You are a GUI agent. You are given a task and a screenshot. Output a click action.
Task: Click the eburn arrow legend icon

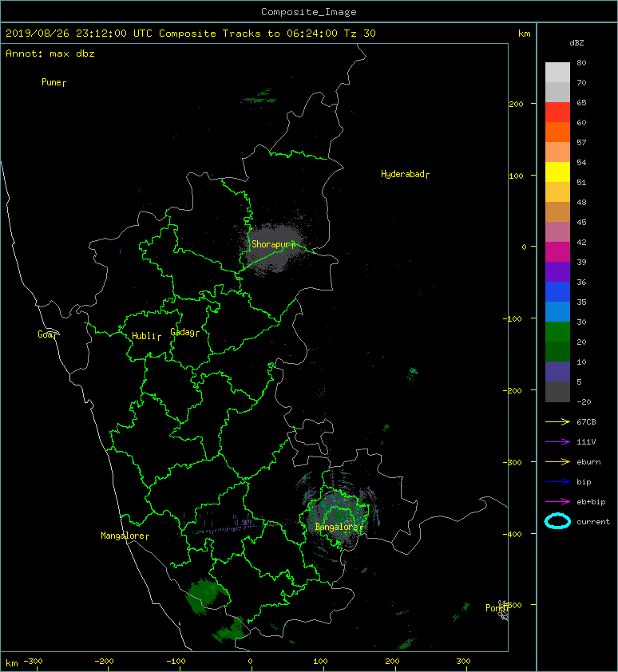pos(557,462)
